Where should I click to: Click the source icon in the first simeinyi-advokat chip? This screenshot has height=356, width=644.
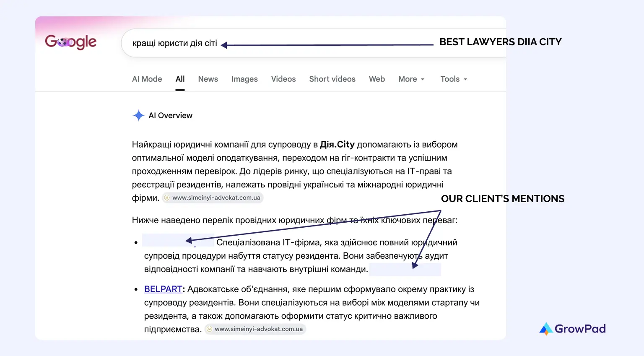pos(167,197)
